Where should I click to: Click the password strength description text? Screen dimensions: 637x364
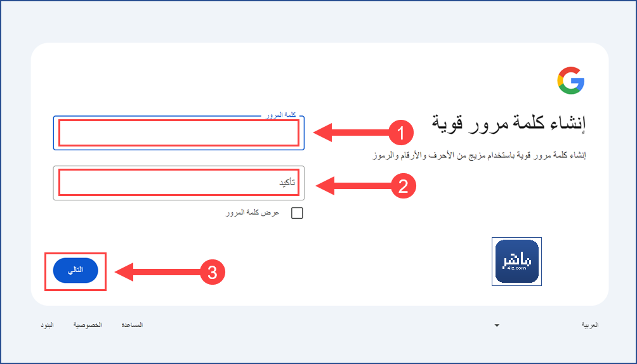click(480, 155)
